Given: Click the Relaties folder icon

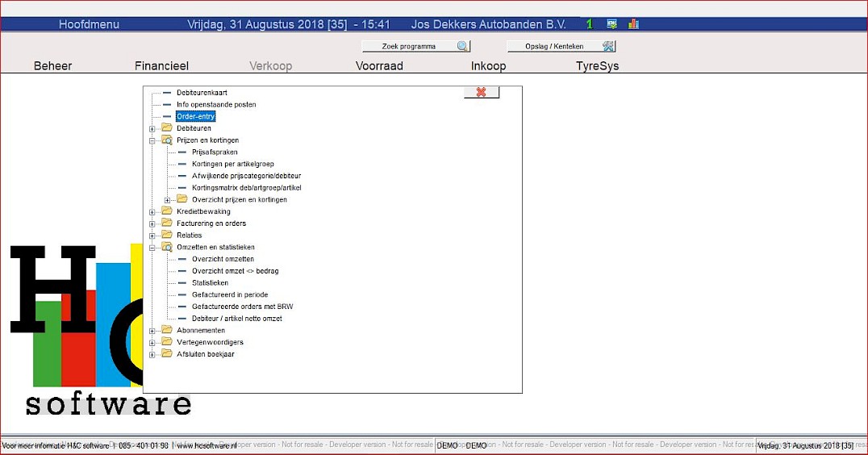Looking at the screenshot, I should point(167,235).
